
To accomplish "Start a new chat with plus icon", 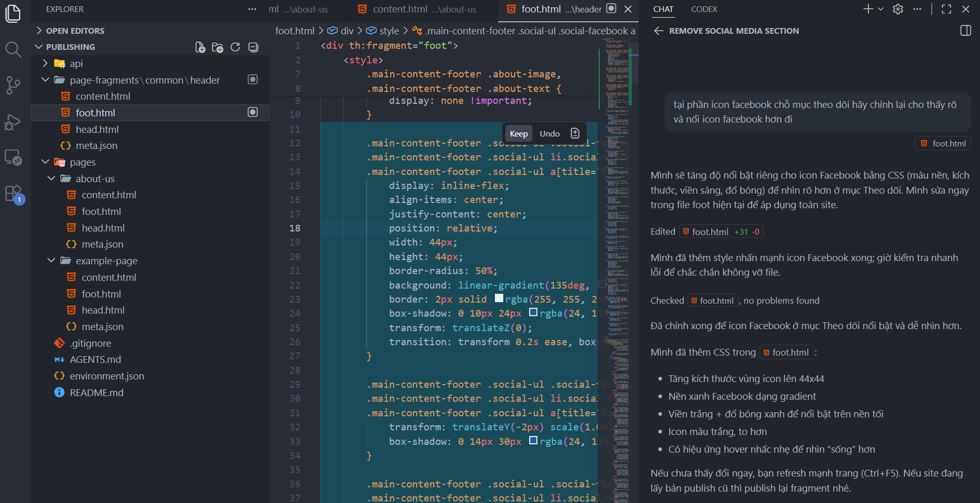I will point(868,9).
